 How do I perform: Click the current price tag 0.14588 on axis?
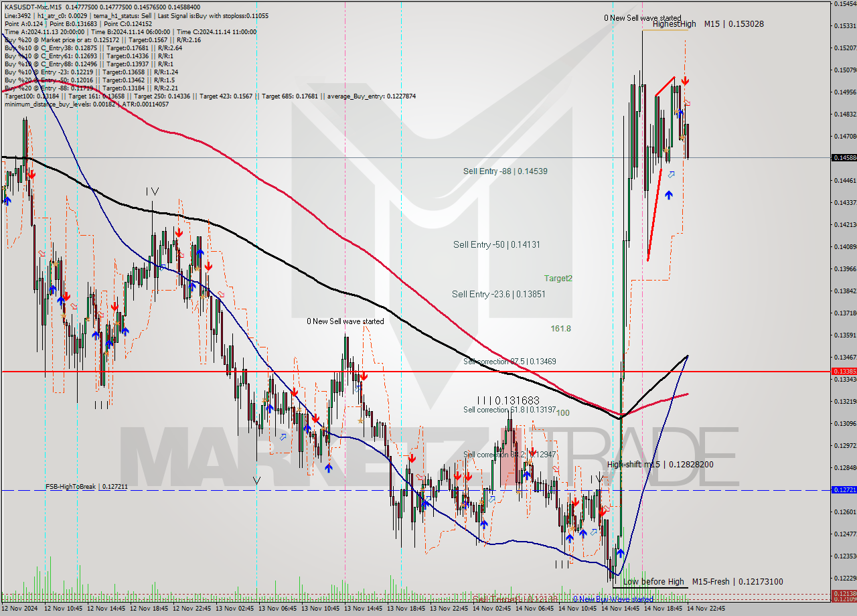pos(844,158)
